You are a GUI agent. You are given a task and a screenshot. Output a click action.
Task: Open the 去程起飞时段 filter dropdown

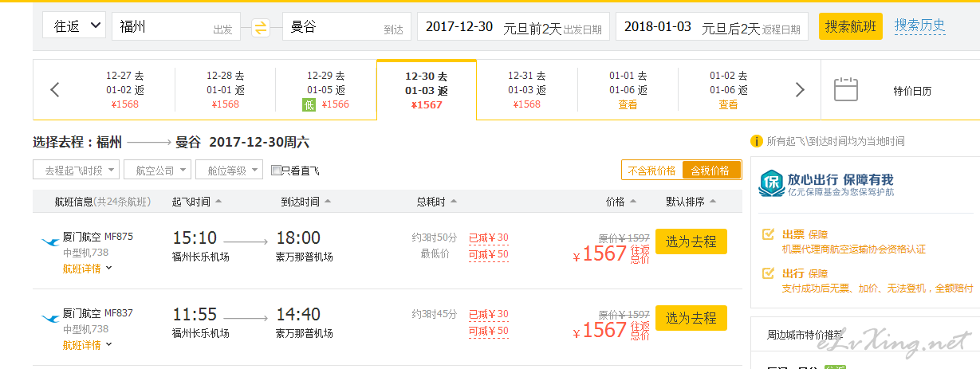[77, 170]
